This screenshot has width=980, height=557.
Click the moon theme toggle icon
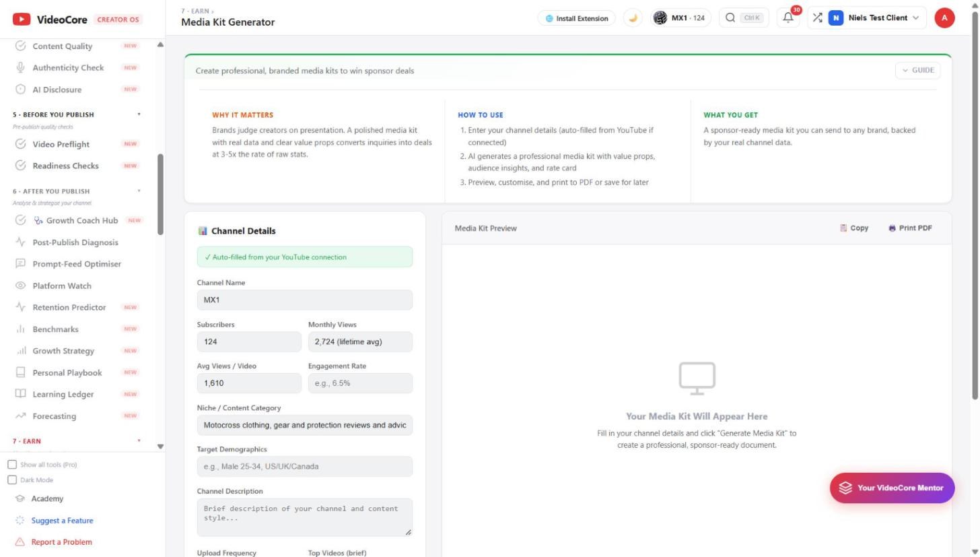(x=633, y=18)
